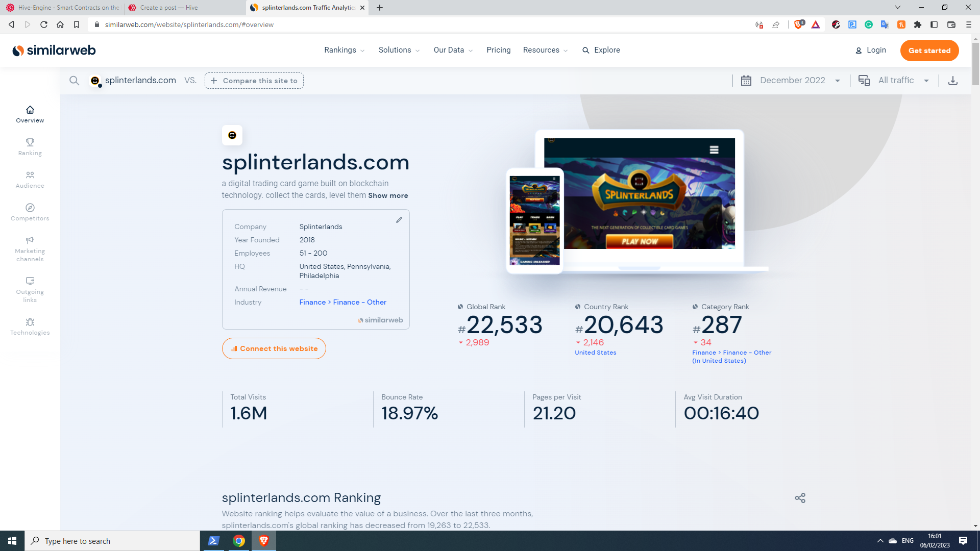This screenshot has height=551, width=980.
Task: Switch to Create a post — Hive tab
Action: pos(184,8)
